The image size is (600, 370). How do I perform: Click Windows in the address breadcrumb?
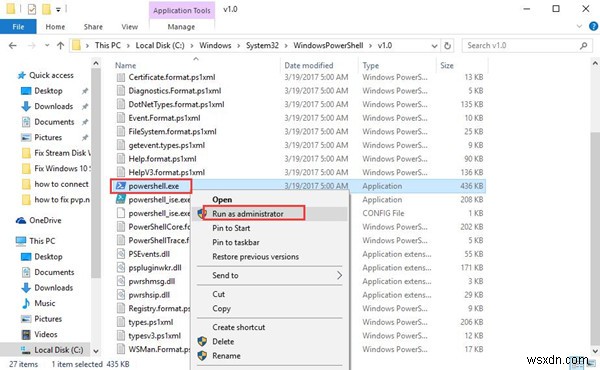point(215,46)
